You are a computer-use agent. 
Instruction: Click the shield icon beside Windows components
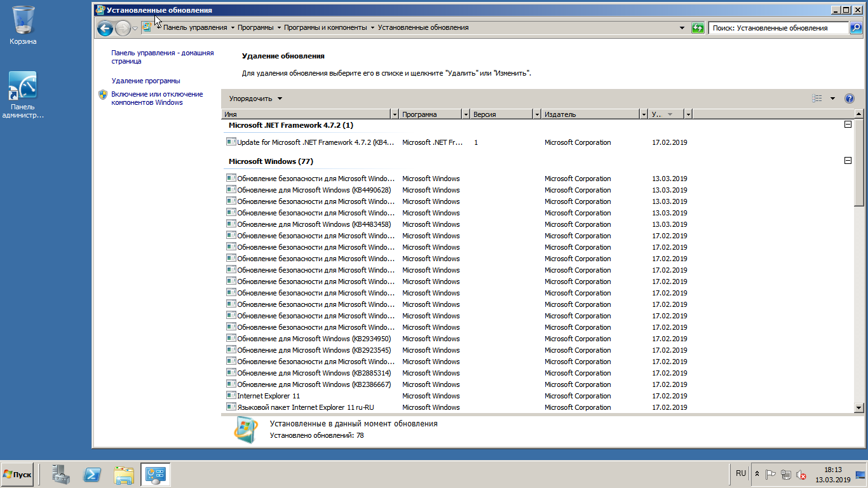(103, 95)
